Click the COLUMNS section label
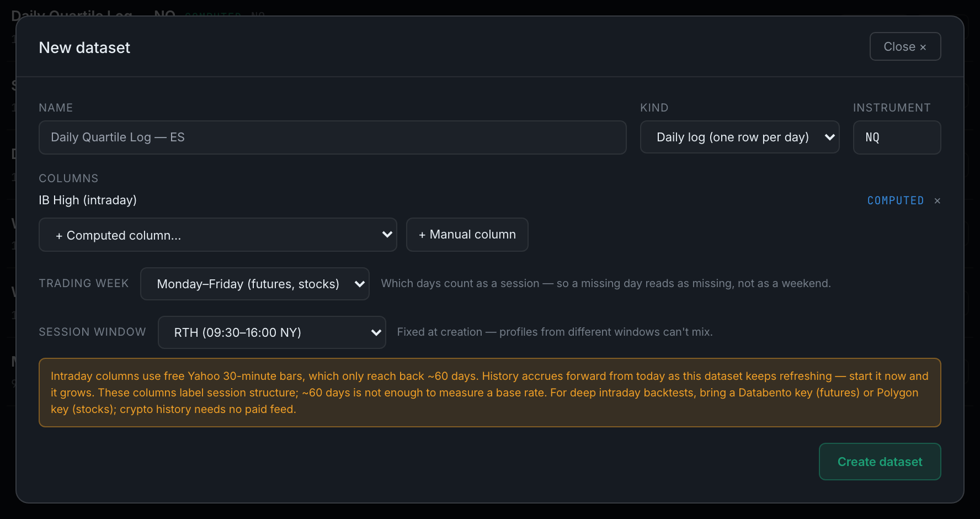 tap(68, 178)
